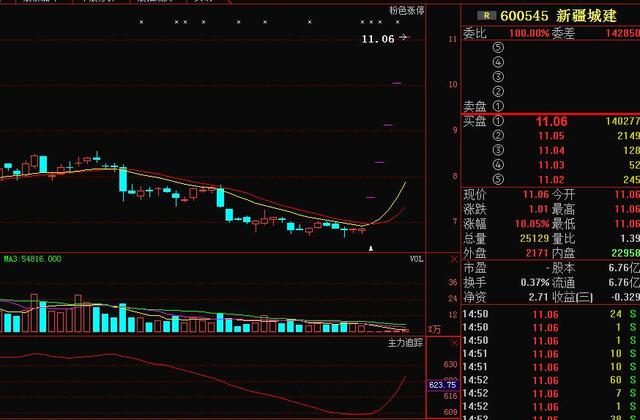
Task: Click the MA3:54816.000 moving average label
Action: [x=32, y=259]
